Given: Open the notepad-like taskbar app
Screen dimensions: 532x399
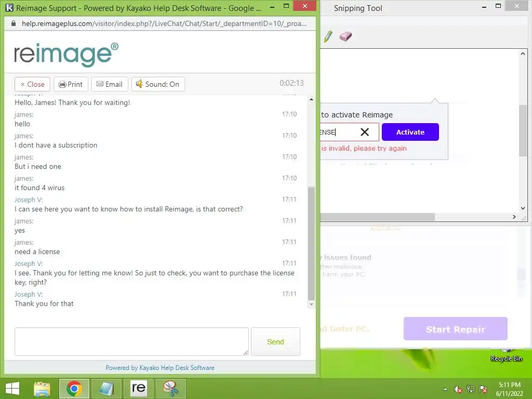Looking at the screenshot, I should (106, 389).
